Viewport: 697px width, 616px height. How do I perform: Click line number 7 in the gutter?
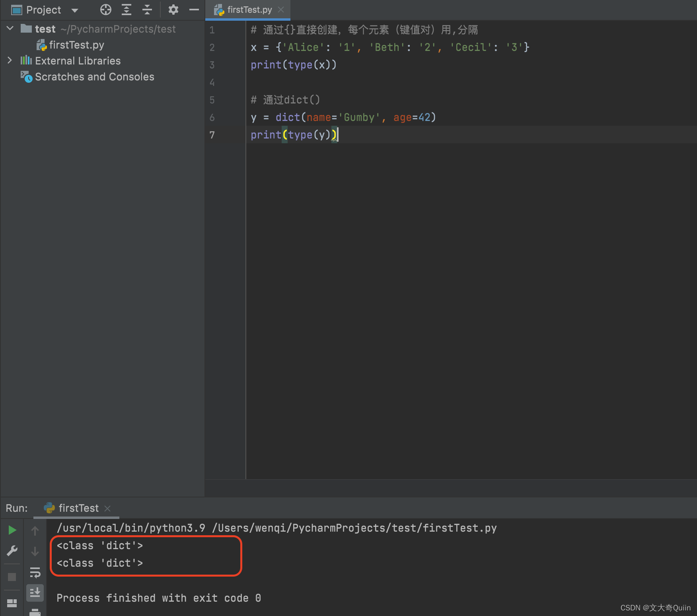pos(212,135)
